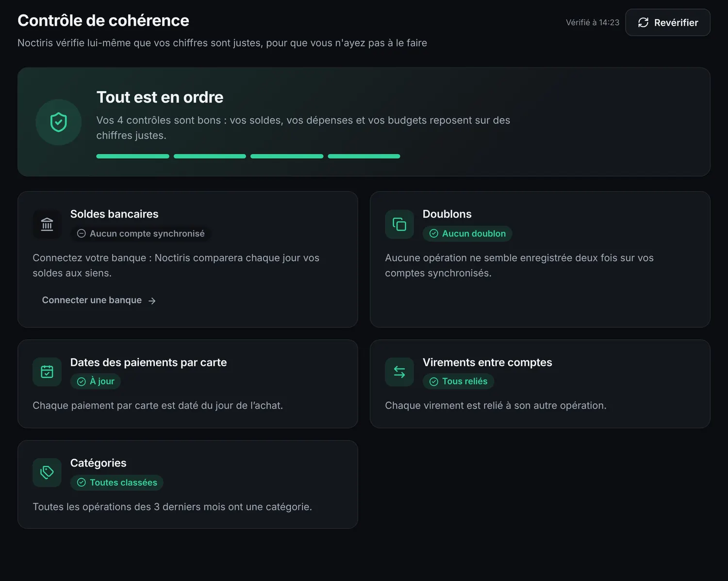Click the Soldes bancaires card title

pyautogui.click(x=115, y=214)
